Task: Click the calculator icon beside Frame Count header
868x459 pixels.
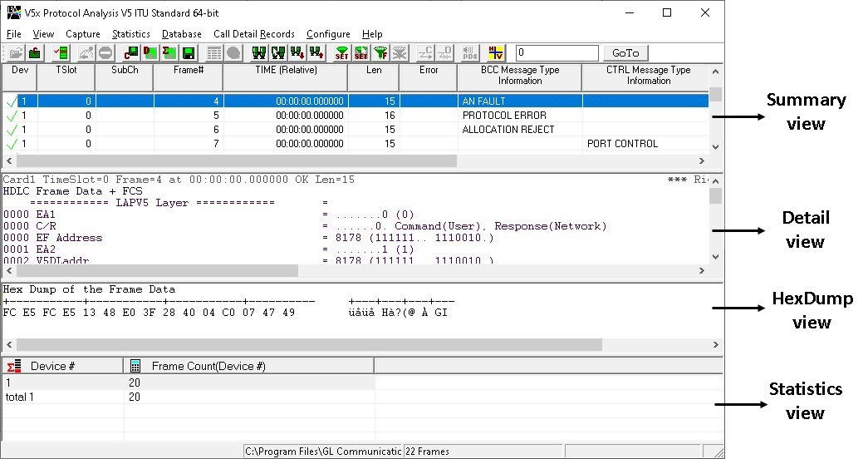Action: [x=135, y=366]
